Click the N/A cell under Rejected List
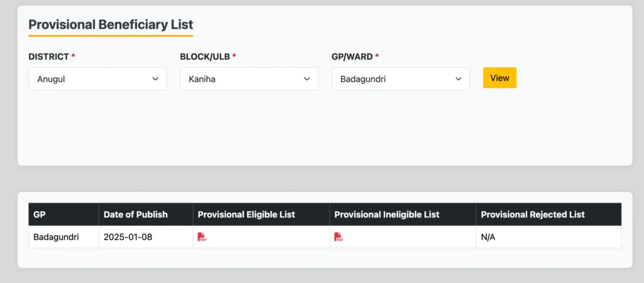This screenshot has height=283, width=644. coord(489,237)
